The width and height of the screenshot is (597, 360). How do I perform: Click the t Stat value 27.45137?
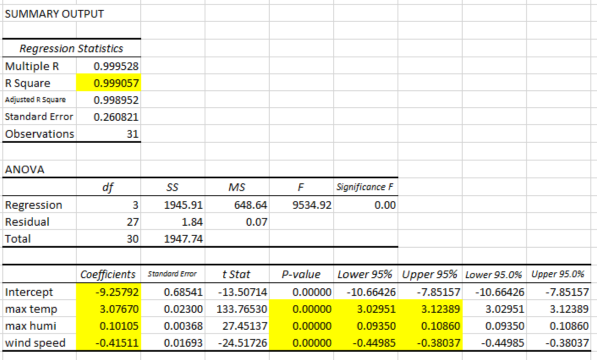[x=245, y=326]
